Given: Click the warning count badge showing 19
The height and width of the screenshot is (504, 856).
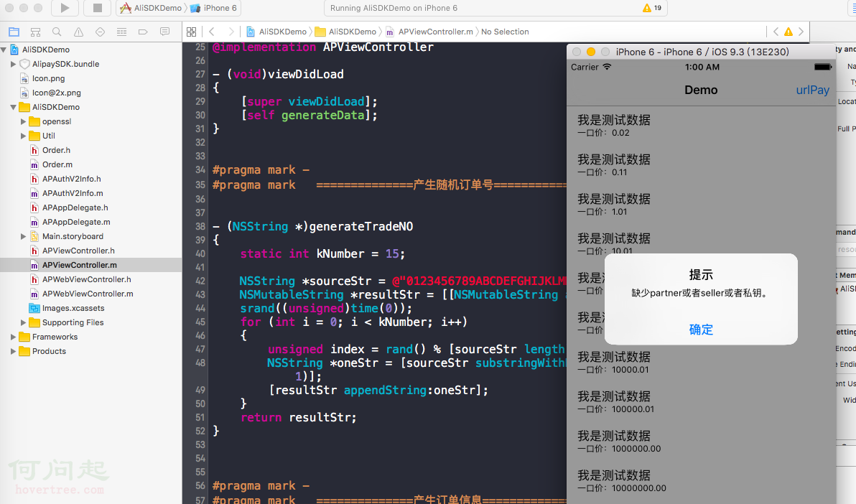Looking at the screenshot, I should pyautogui.click(x=652, y=9).
